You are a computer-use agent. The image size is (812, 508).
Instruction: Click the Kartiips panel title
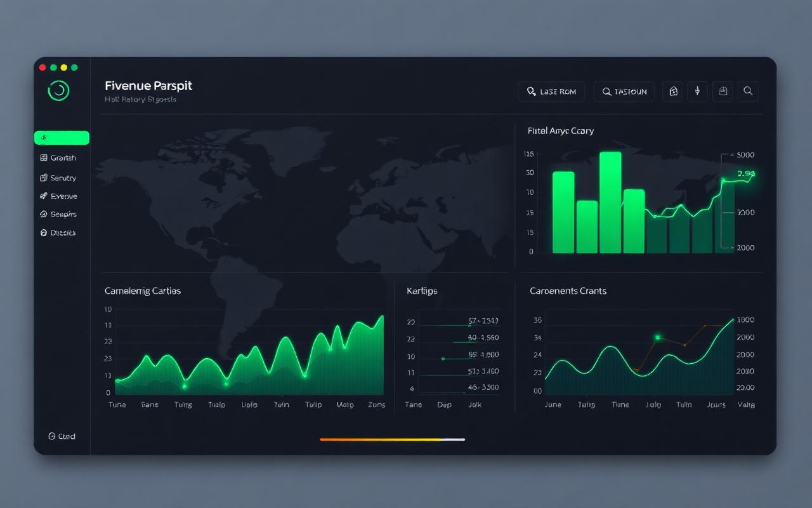[x=422, y=291]
